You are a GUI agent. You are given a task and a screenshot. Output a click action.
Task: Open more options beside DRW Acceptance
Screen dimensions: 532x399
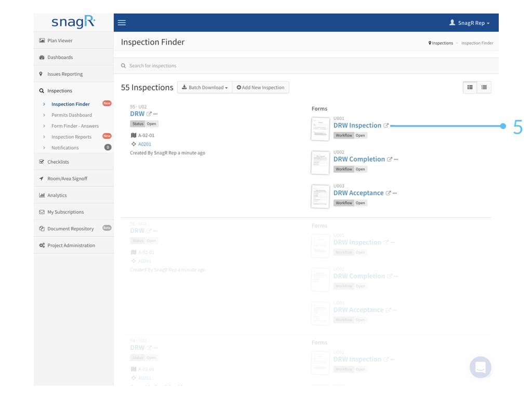395,193
